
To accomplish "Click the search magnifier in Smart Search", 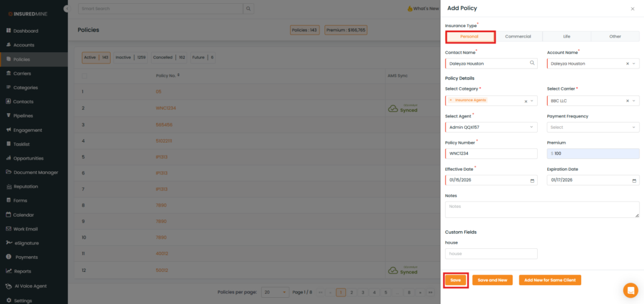I will tap(248, 9).
